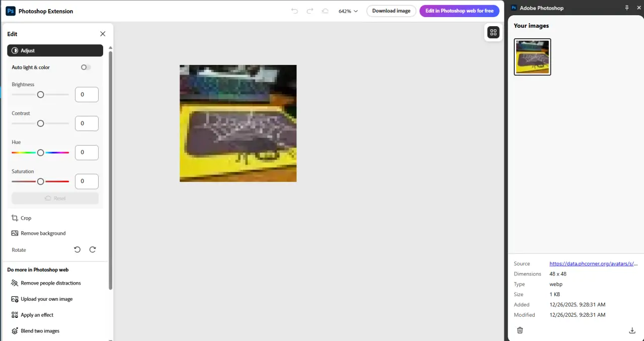
Task: Click the Reset adjustments button
Action: click(x=55, y=198)
